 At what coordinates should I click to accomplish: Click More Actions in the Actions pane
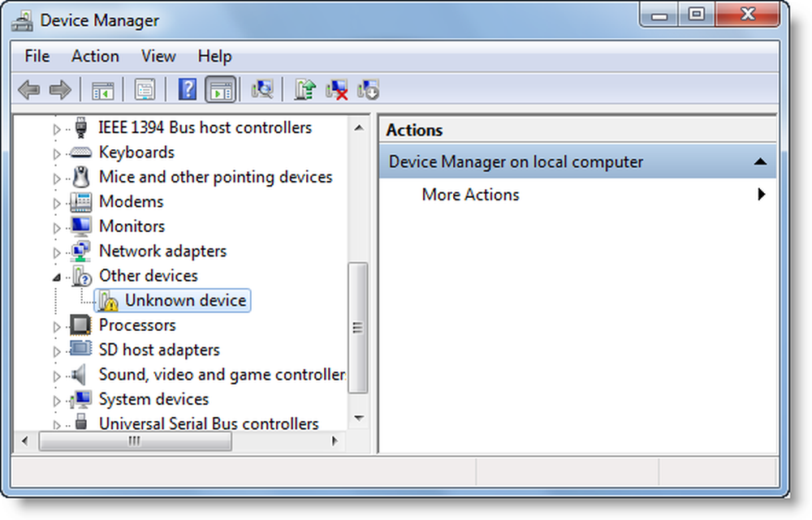coord(469,195)
